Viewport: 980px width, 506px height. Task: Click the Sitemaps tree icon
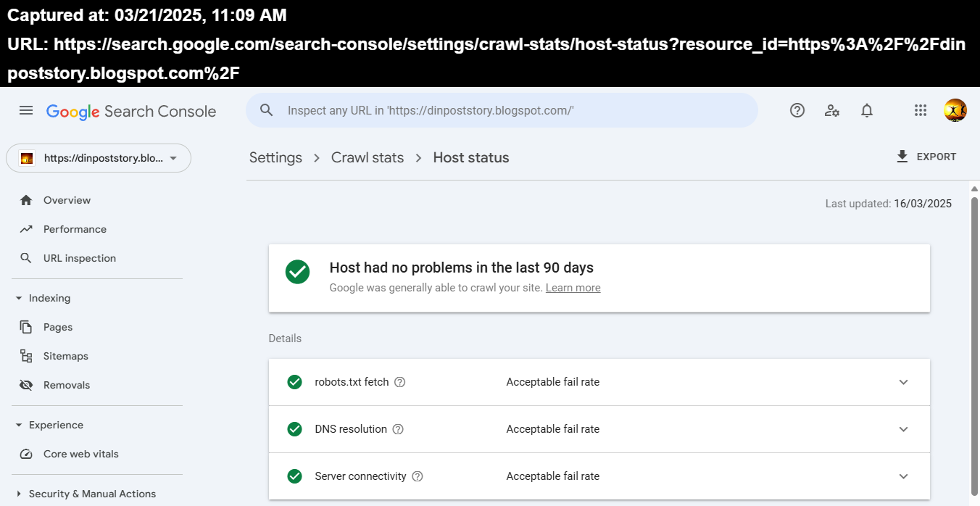(x=26, y=356)
